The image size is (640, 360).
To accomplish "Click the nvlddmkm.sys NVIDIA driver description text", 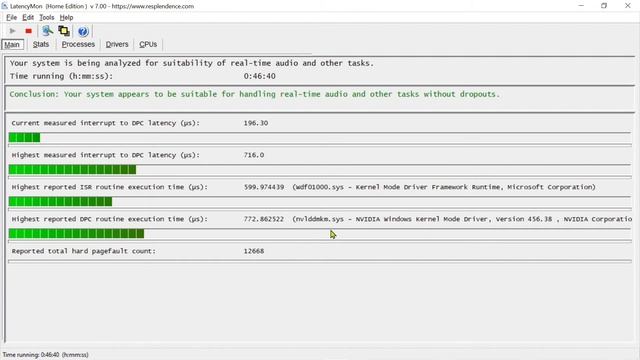I will (x=462, y=219).
